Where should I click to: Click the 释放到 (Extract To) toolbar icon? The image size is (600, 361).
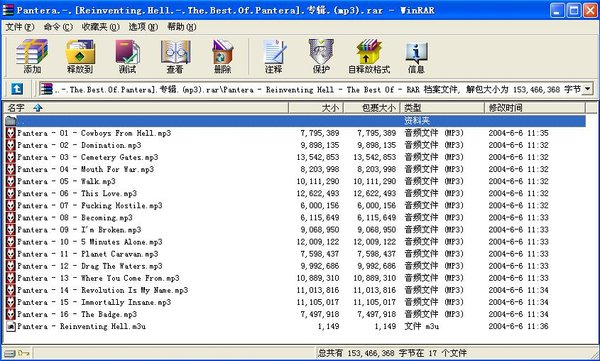80,56
